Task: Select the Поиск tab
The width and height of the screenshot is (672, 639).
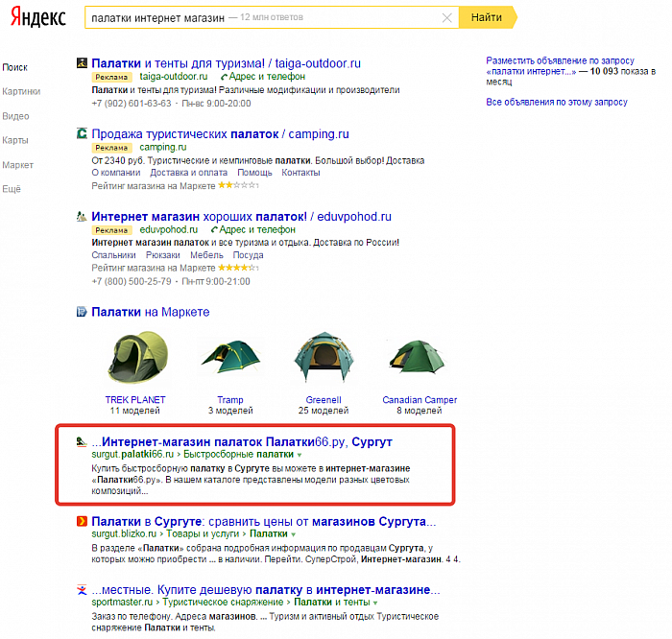Action: click(x=15, y=67)
